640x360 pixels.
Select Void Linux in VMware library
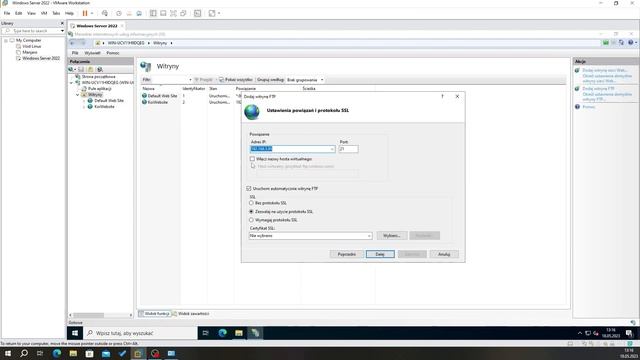[31, 47]
